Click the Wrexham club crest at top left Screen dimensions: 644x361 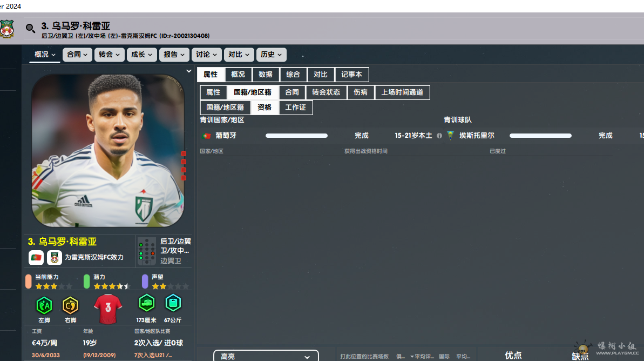point(7,29)
